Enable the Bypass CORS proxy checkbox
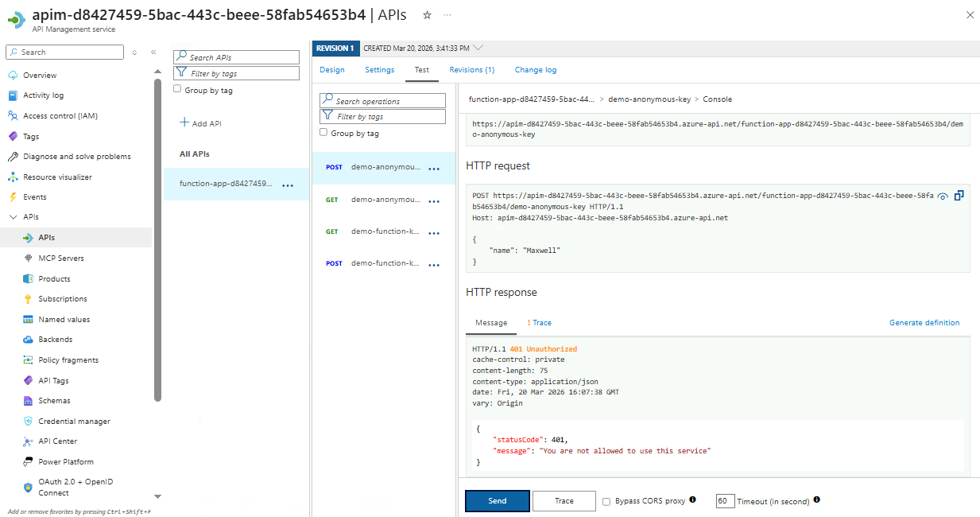Image resolution: width=980 pixels, height=517 pixels. [x=606, y=501]
